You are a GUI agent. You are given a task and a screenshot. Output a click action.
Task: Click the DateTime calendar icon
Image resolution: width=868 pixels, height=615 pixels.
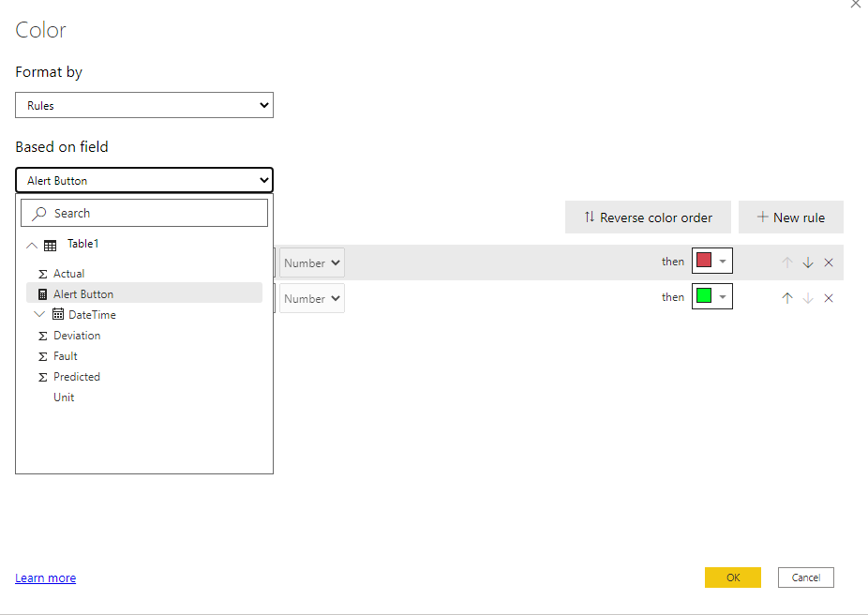click(58, 314)
